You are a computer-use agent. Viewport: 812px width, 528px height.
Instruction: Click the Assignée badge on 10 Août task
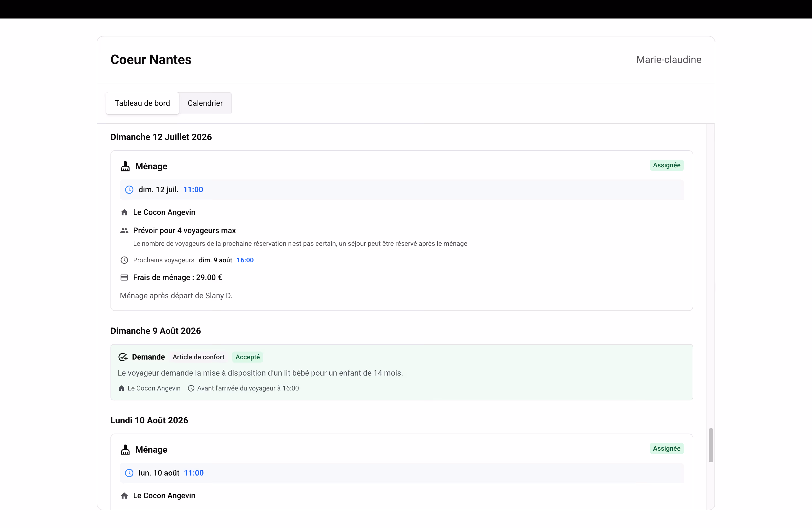(x=666, y=448)
